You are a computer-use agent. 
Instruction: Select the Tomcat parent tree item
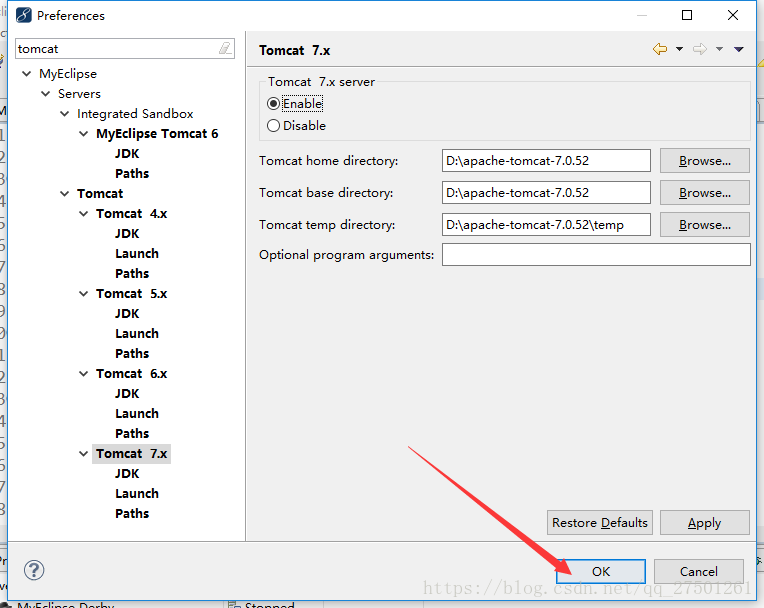click(100, 193)
